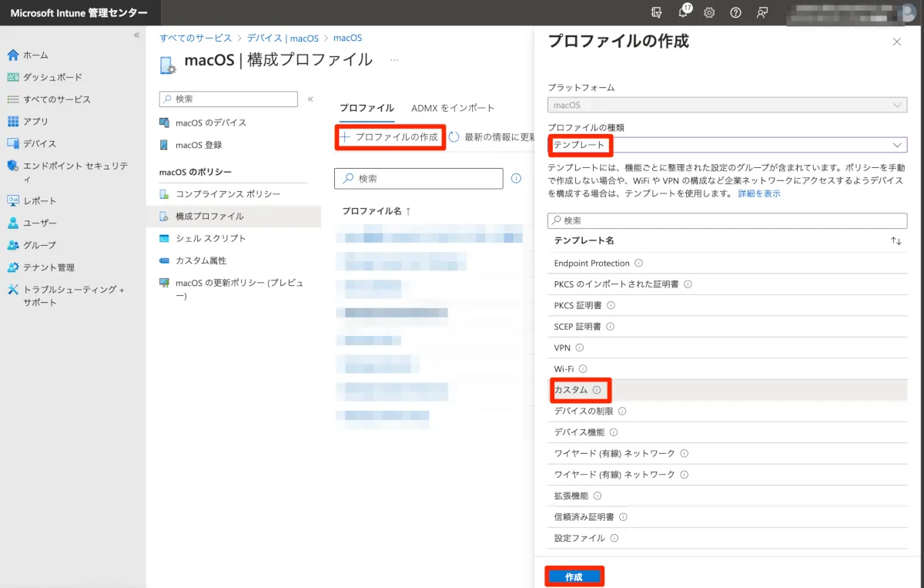Click the help question mark icon

pos(735,12)
